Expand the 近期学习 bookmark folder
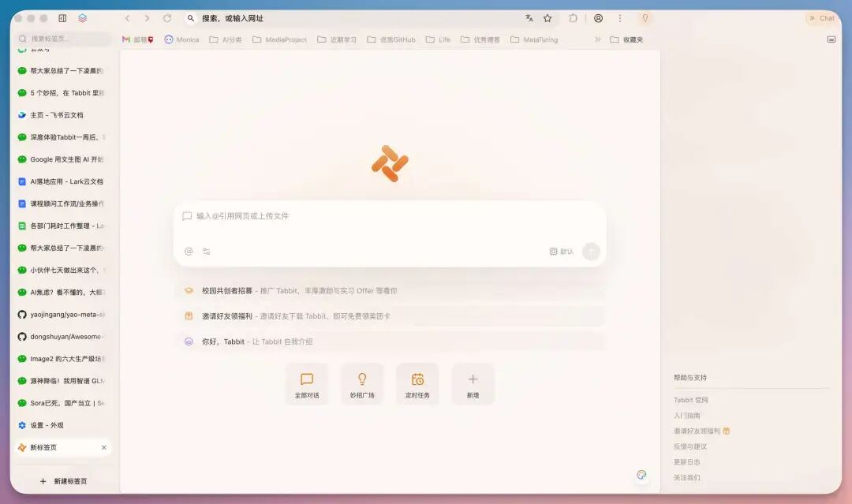The width and height of the screenshot is (852, 504). [337, 39]
